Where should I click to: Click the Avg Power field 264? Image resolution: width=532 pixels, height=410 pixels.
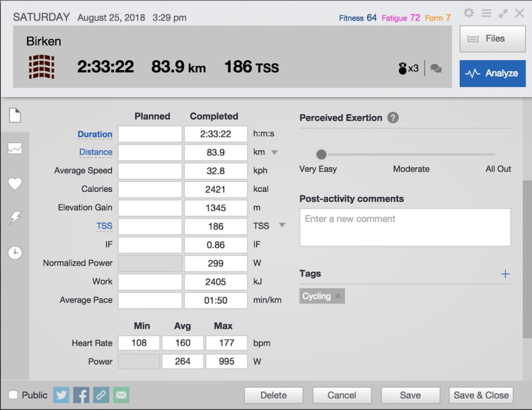point(182,362)
